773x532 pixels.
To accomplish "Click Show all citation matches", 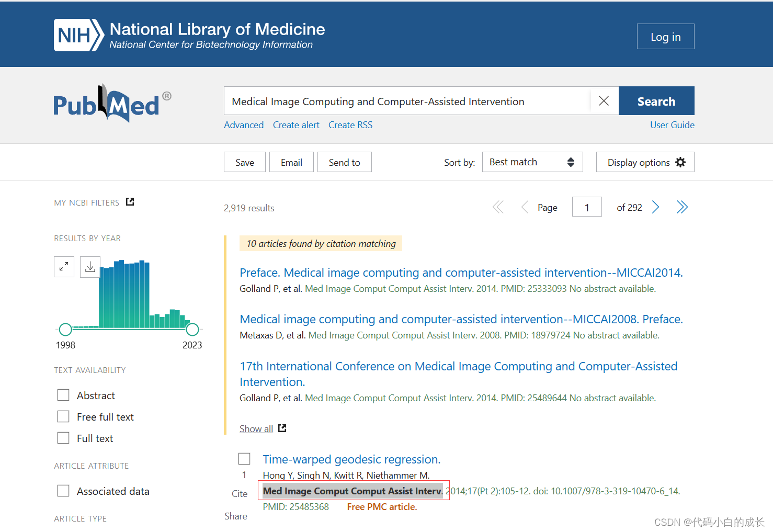I will pyautogui.click(x=256, y=429).
